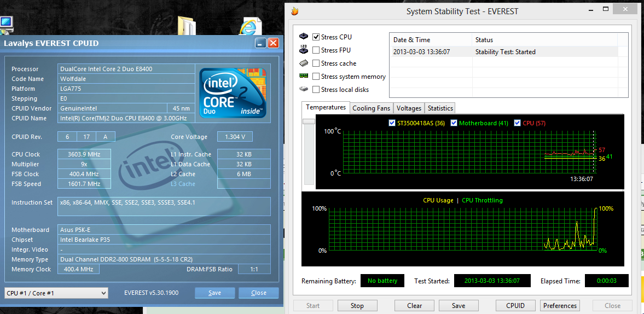The image size is (644, 314).
Task: Click the hard disk icon beside Stress local disks
Action: (304, 89)
